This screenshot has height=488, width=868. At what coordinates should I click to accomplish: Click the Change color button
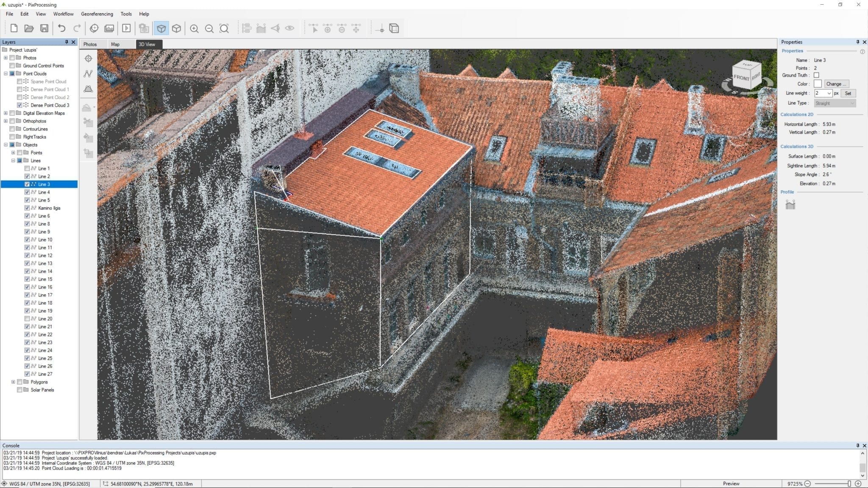pyautogui.click(x=836, y=84)
